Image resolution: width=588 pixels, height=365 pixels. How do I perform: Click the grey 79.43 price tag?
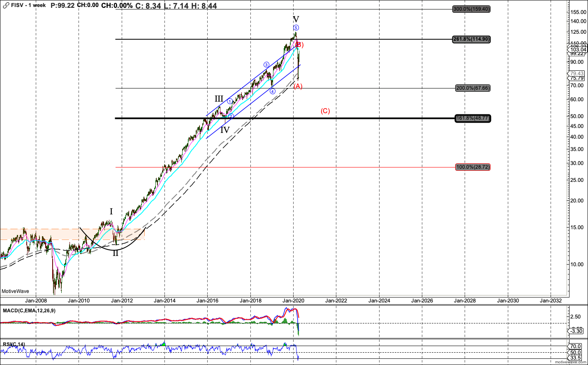point(577,74)
